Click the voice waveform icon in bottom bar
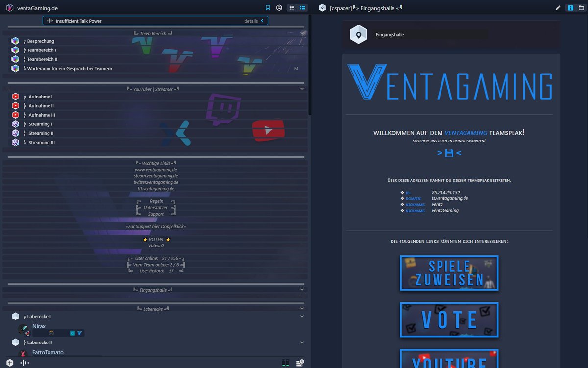Image resolution: width=588 pixels, height=368 pixels. click(24, 363)
